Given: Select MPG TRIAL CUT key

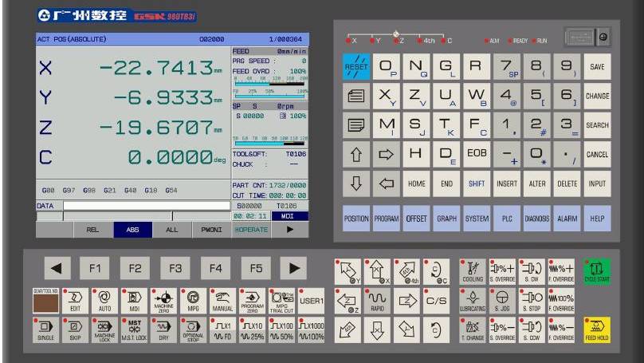Looking at the screenshot, I should click(282, 301).
